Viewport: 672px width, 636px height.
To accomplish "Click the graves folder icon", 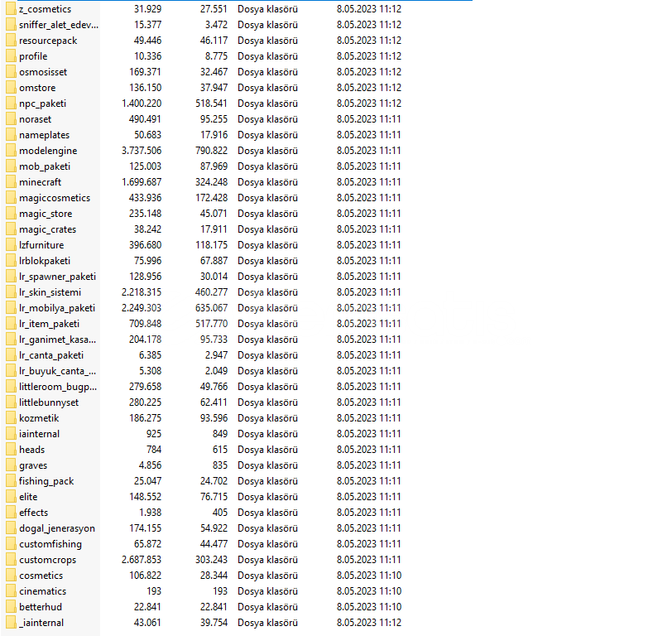I will [11, 465].
